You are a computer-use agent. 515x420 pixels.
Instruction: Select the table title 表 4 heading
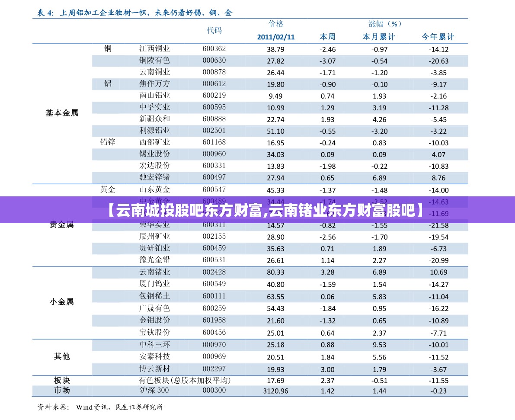click(134, 13)
